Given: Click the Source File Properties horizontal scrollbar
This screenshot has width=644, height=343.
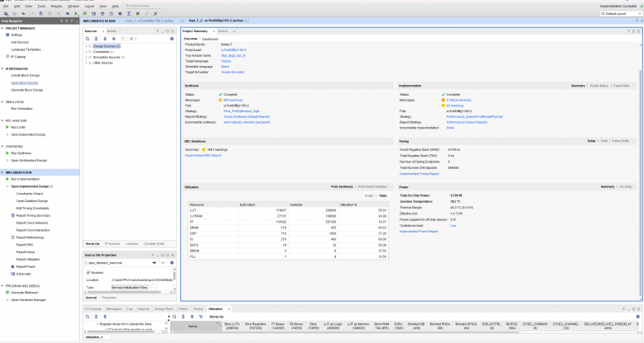Looking at the screenshot, I should point(129,293).
